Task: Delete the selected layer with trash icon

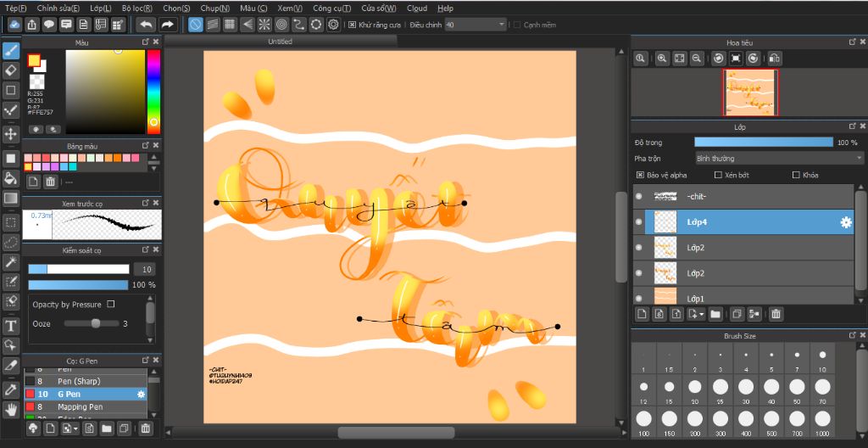Action: click(x=776, y=314)
